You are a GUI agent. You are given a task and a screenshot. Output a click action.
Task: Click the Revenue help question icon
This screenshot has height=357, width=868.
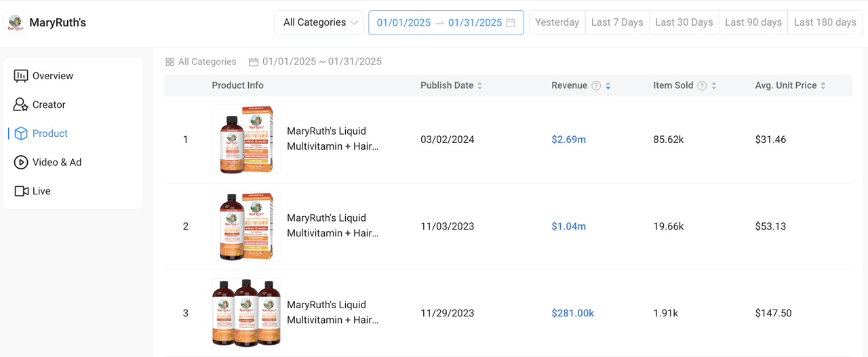[x=596, y=85]
